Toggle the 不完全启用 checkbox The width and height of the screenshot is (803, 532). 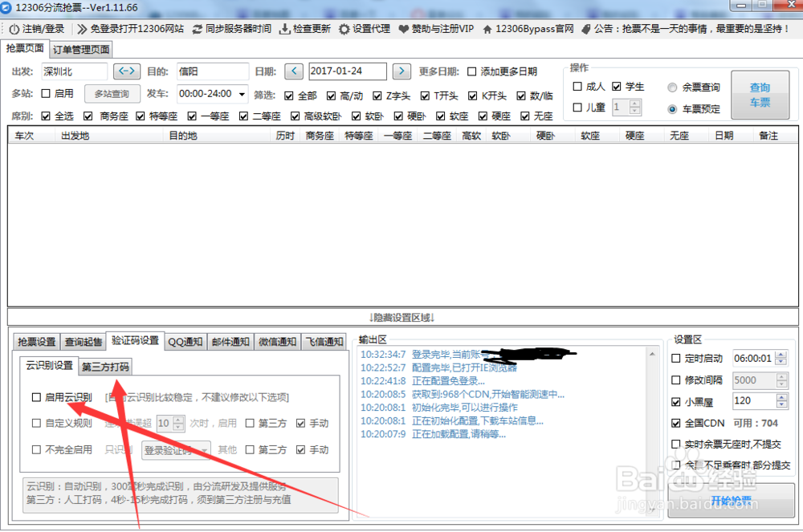(x=36, y=449)
